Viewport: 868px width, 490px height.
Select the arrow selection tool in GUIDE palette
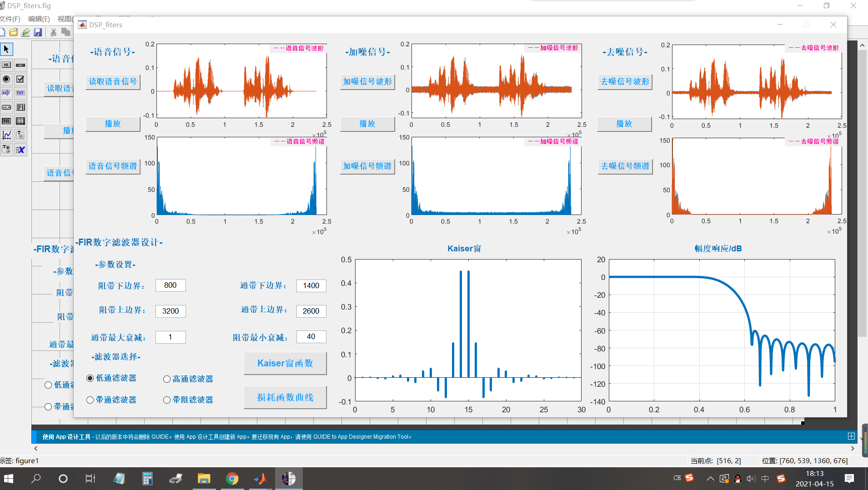[x=6, y=49]
